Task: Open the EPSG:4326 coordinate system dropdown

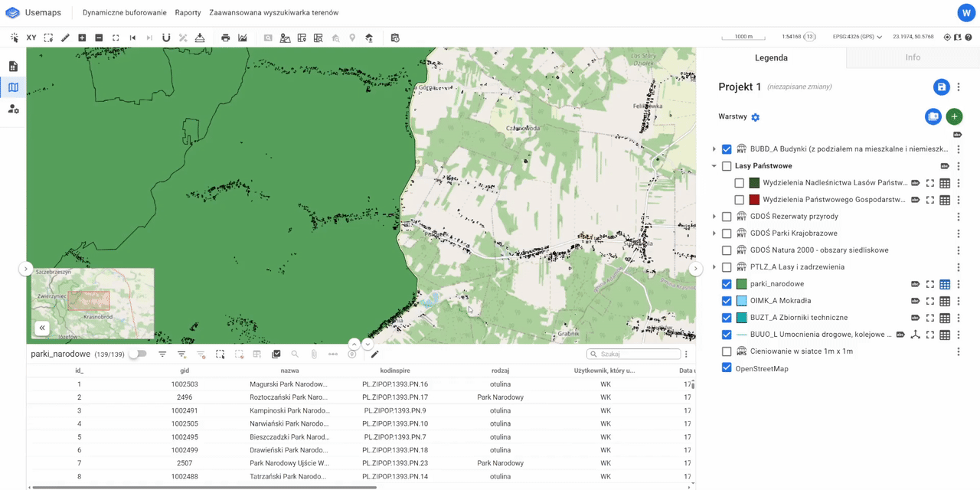Action: 857,37
